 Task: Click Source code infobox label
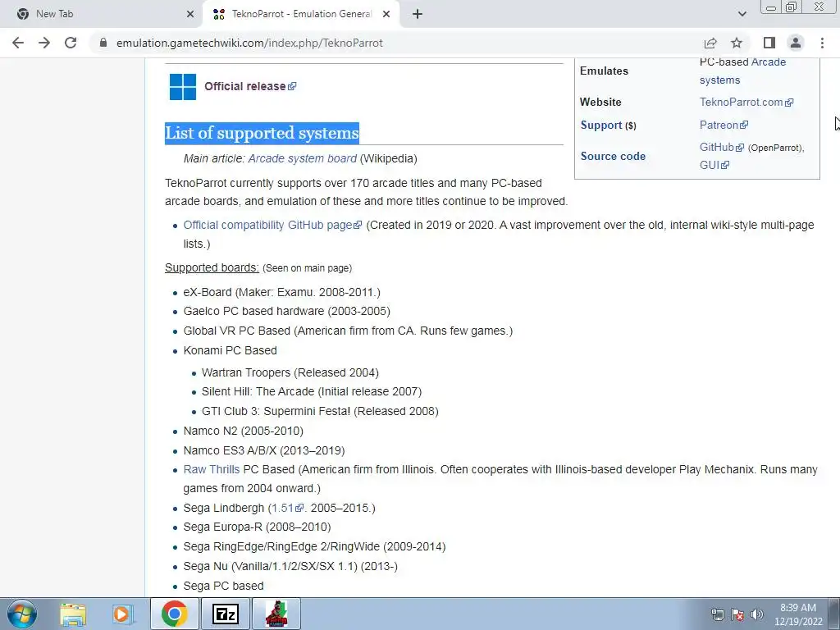coord(613,156)
